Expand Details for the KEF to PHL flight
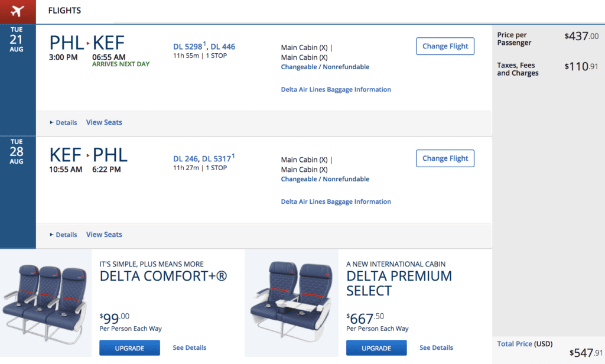The image size is (605, 364). pos(63,235)
